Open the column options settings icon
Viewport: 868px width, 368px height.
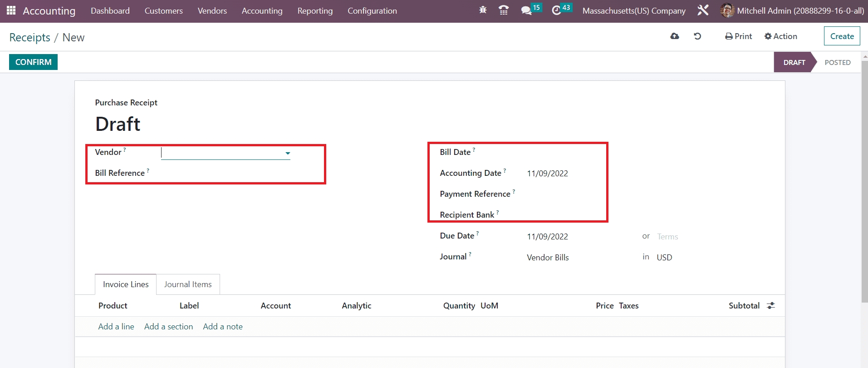click(770, 306)
